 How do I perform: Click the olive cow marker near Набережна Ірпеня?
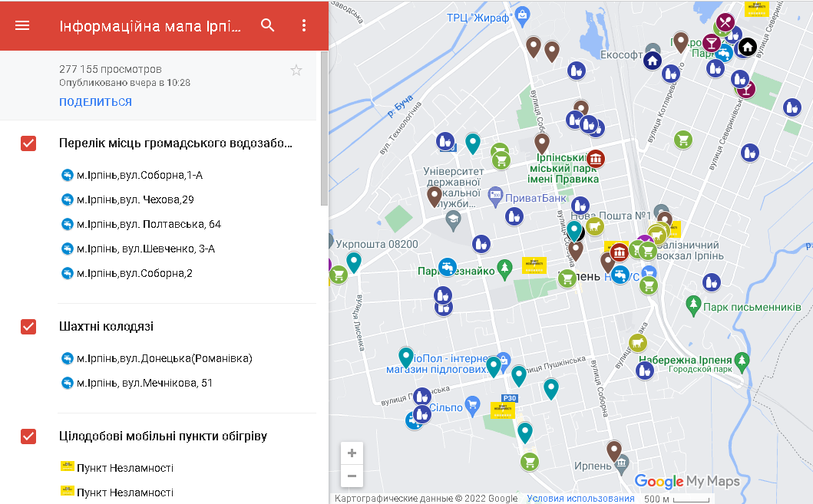[638, 342]
